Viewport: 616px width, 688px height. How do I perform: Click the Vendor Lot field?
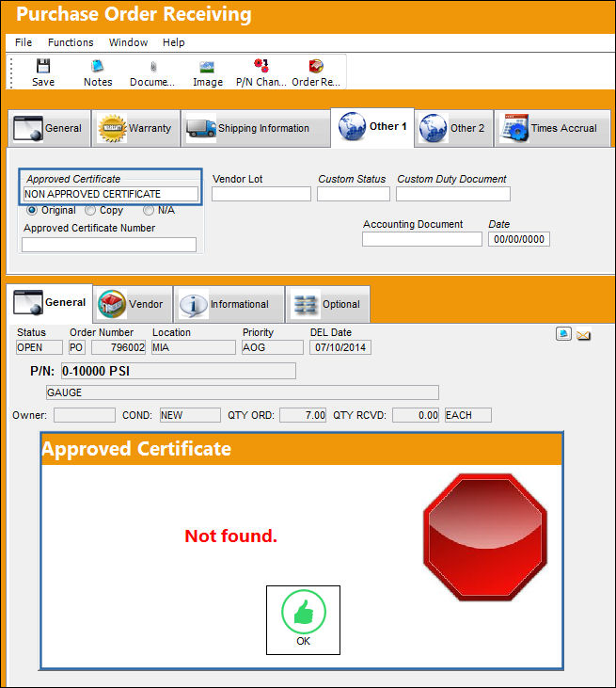pos(261,194)
